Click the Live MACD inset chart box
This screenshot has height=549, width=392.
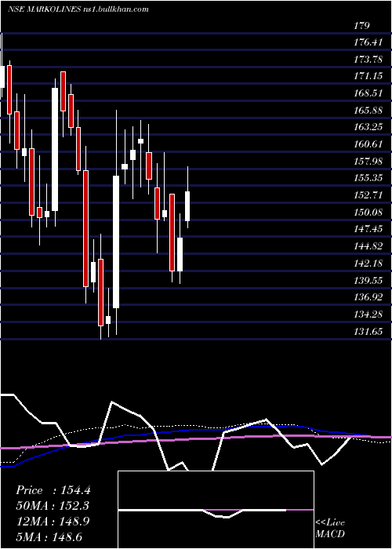[216, 510]
